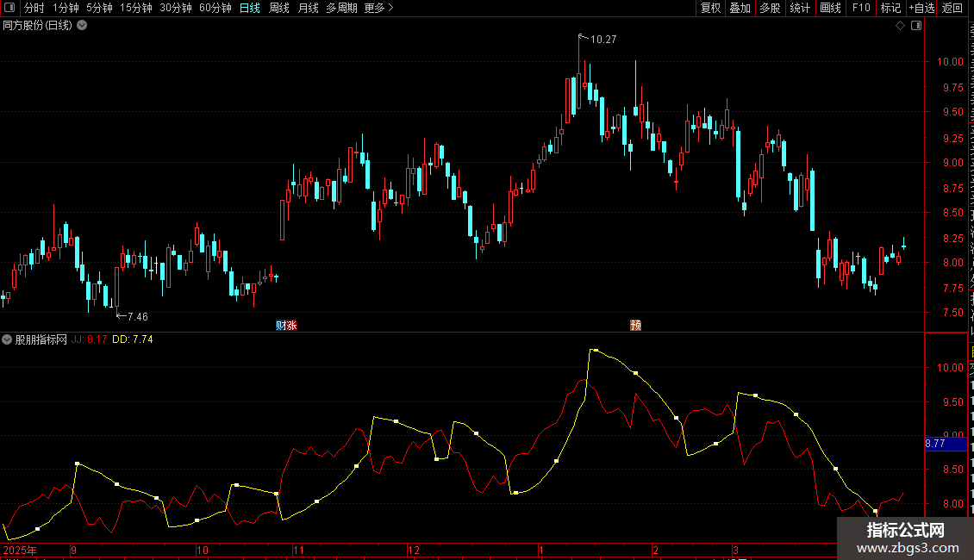Click the JJ: 8.17 indicator value
This screenshot has width=974, height=560.
pos(90,339)
